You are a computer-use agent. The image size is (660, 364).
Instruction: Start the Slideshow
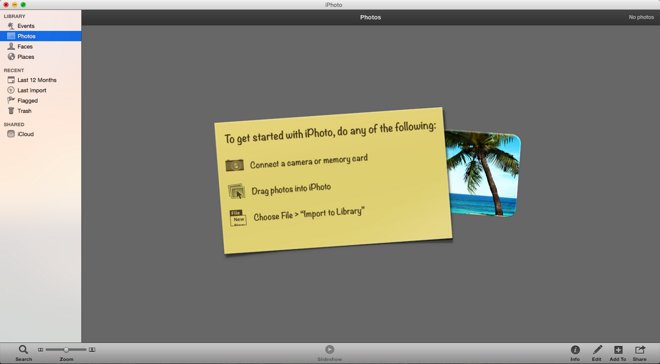330,350
